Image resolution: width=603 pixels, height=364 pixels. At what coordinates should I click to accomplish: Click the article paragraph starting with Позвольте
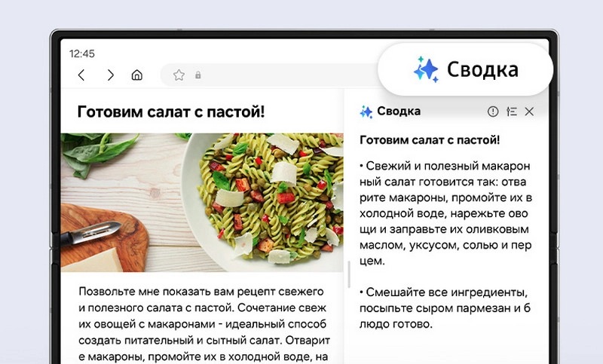pyautogui.click(x=204, y=323)
